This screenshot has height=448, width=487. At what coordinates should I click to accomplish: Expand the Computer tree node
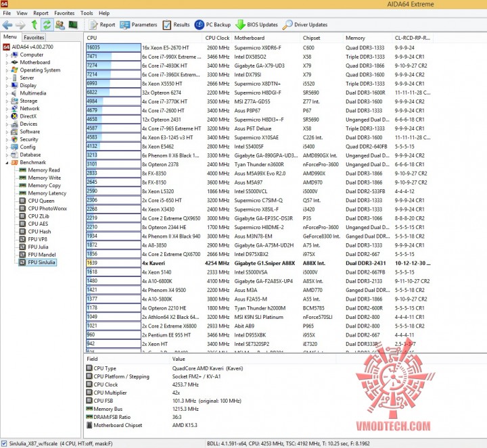click(x=7, y=55)
